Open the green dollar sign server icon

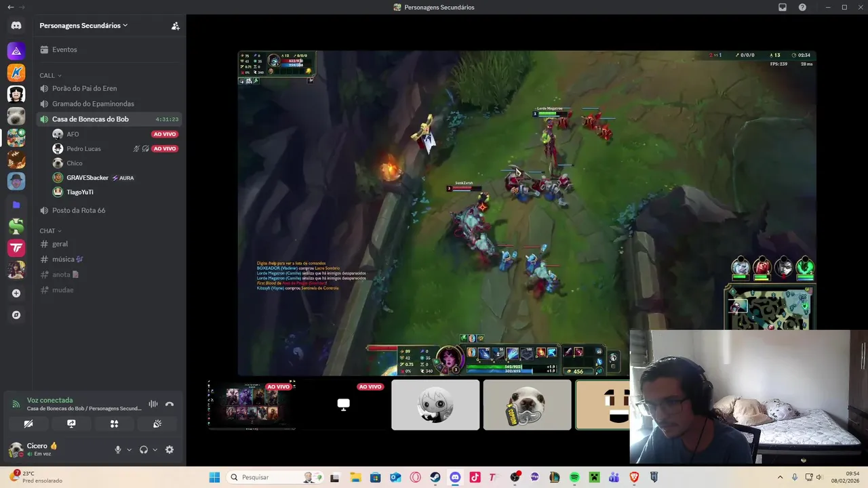pos(16,226)
